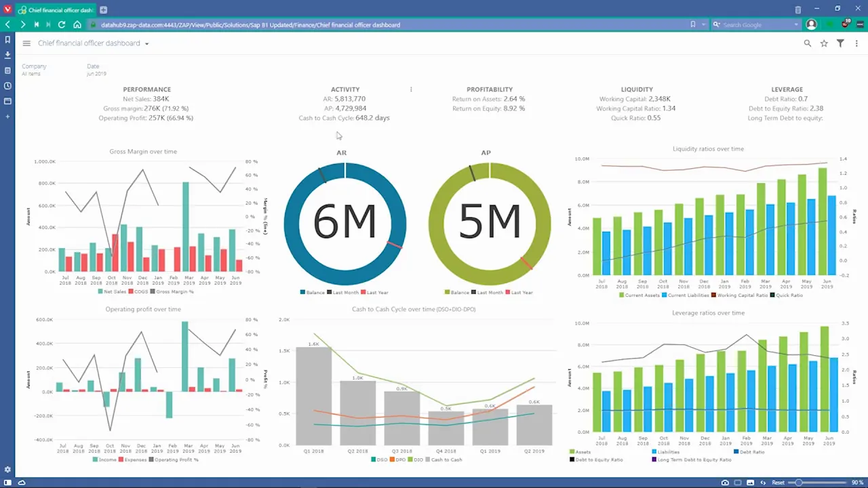
Task: Click the filter funnel icon
Action: click(840, 43)
